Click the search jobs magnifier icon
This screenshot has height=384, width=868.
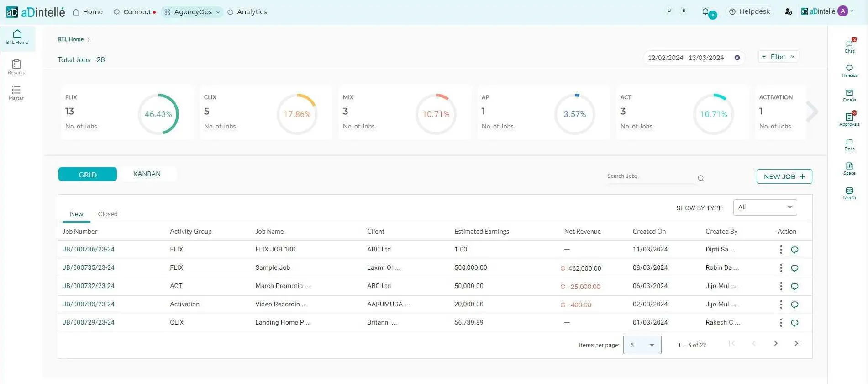coord(701,178)
